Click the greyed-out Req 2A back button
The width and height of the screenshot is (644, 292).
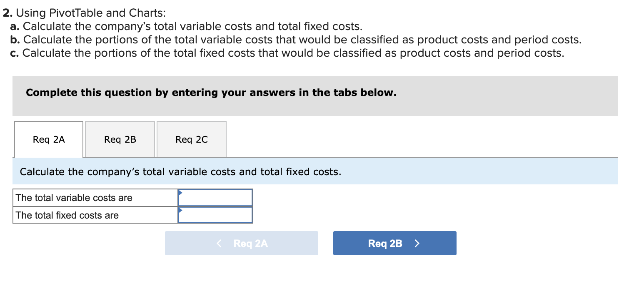[242, 243]
